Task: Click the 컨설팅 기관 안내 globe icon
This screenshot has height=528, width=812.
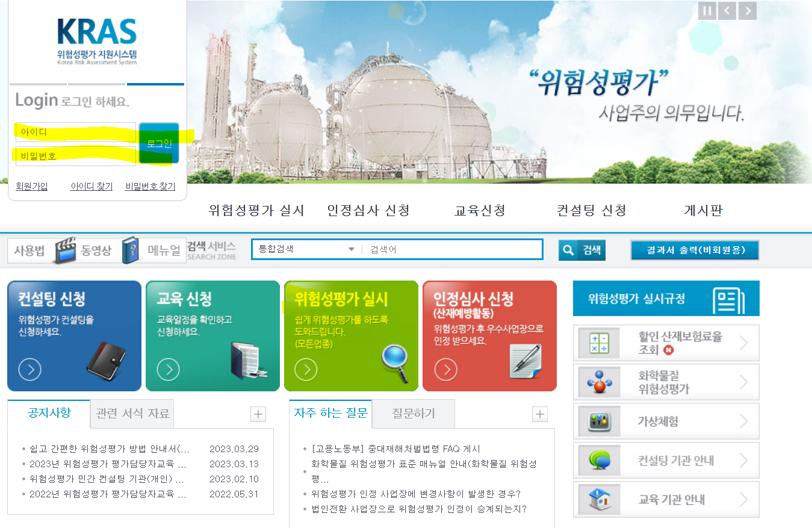Action: tap(598, 460)
